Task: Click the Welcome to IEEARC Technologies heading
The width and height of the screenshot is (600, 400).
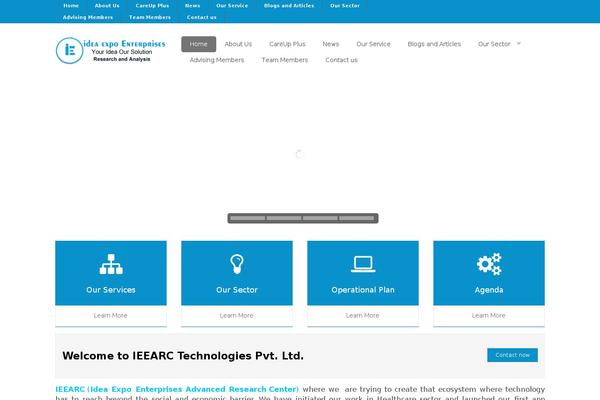Action: [183, 356]
